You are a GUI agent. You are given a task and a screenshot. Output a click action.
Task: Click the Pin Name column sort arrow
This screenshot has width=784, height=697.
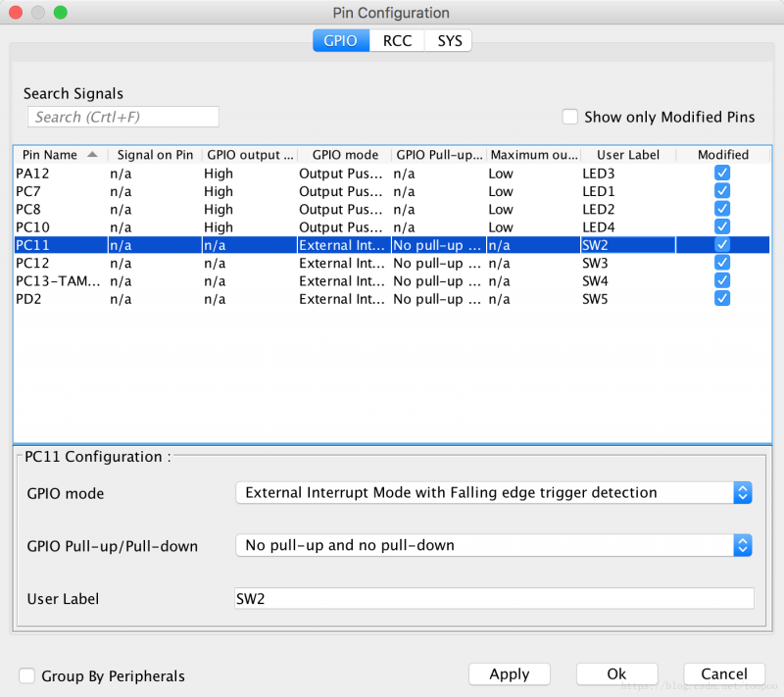point(92,155)
